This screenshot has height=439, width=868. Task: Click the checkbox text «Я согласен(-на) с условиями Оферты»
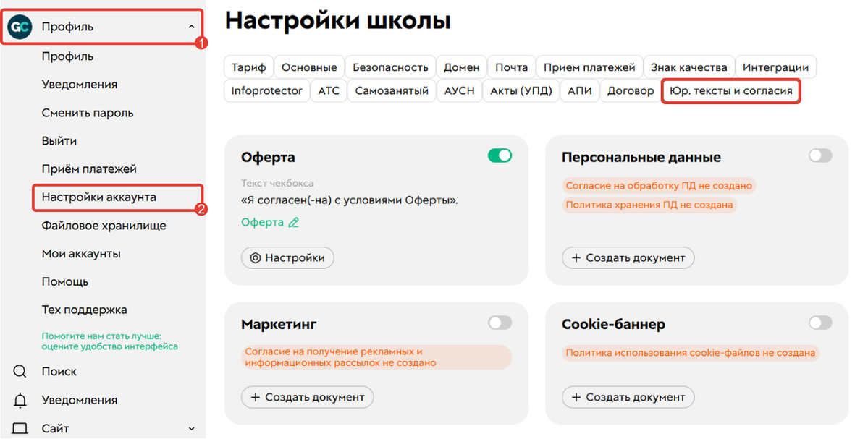pyautogui.click(x=350, y=201)
